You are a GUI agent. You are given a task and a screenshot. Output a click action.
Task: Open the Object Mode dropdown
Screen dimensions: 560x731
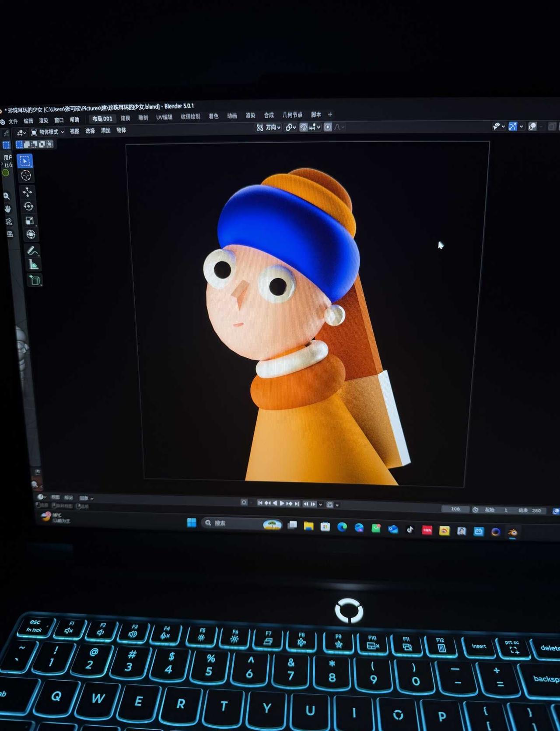48,132
